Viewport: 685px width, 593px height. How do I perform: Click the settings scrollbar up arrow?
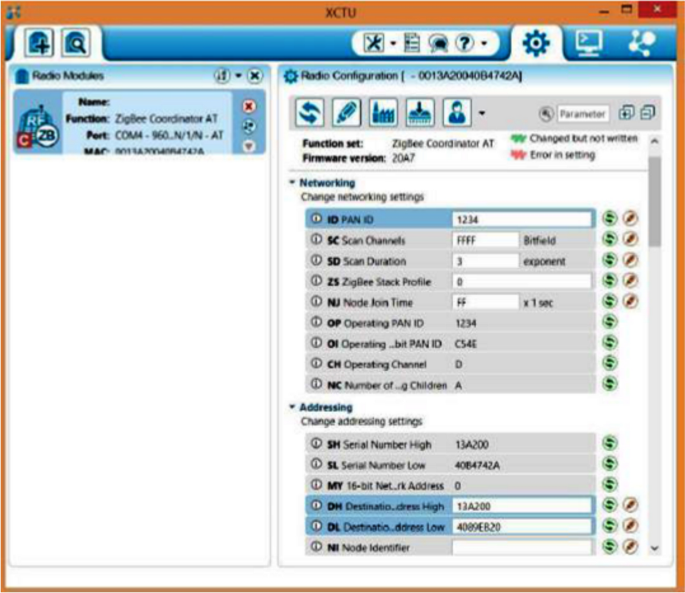[x=654, y=142]
